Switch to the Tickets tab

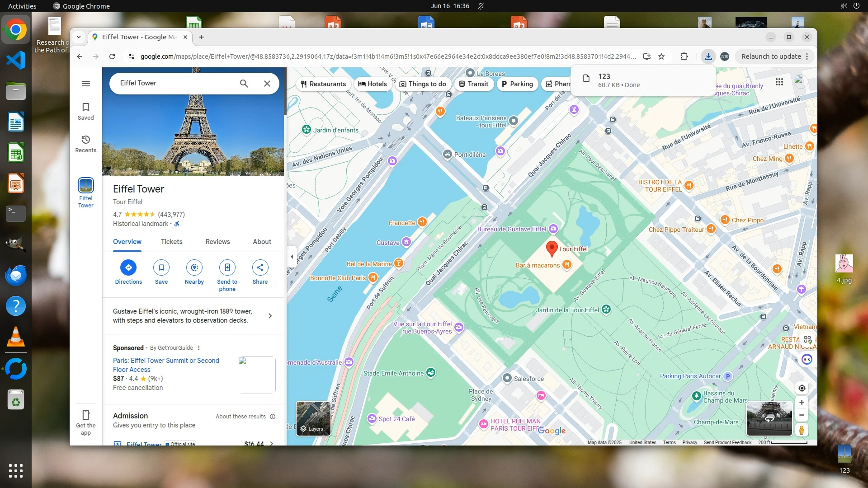[172, 242]
